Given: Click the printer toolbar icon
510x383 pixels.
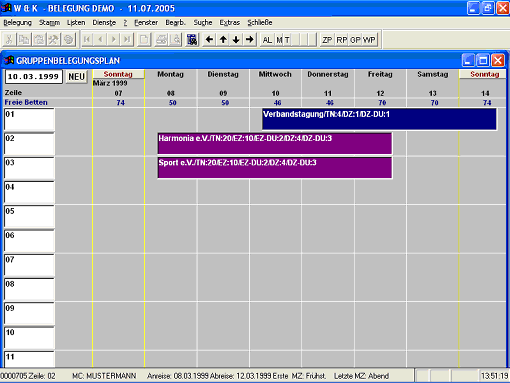Looking at the screenshot, I should [x=161, y=40].
